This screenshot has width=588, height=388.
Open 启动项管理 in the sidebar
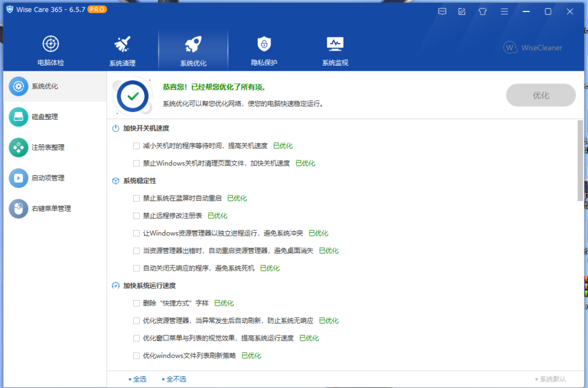point(55,178)
